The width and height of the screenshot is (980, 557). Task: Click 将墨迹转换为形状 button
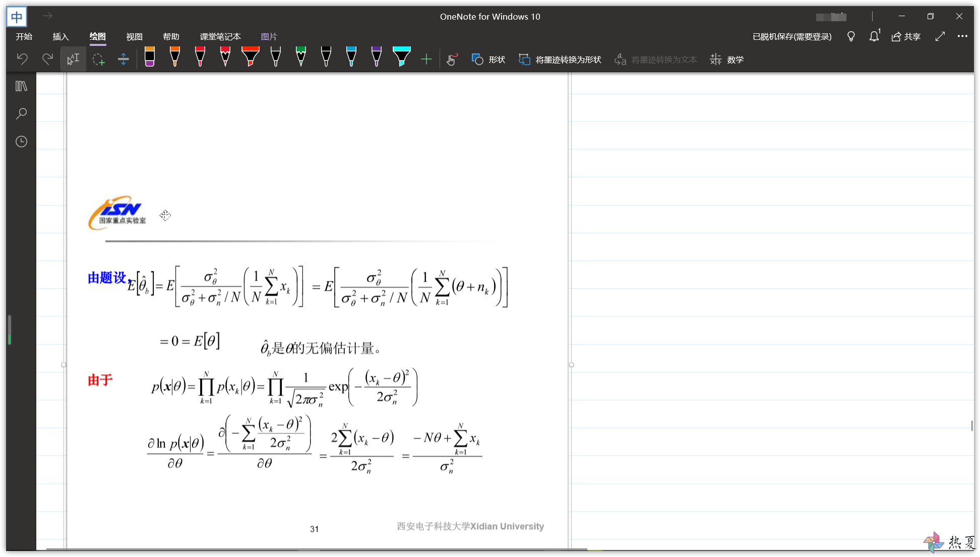pos(560,60)
